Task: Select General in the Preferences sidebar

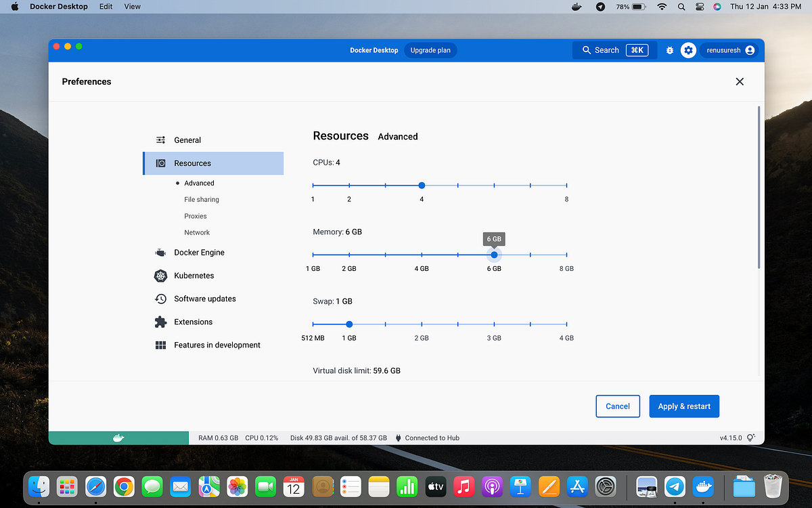Action: (x=212, y=140)
